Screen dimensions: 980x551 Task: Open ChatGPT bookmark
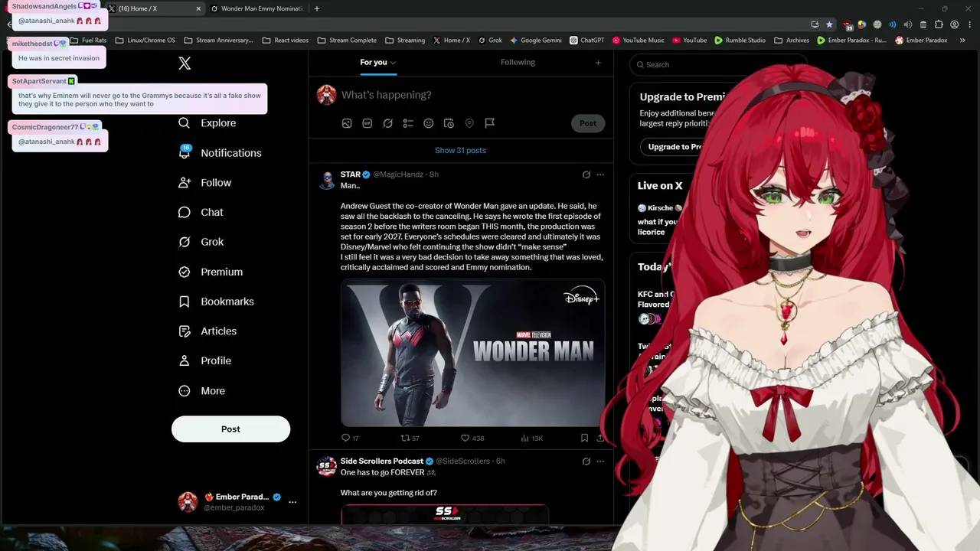click(587, 41)
